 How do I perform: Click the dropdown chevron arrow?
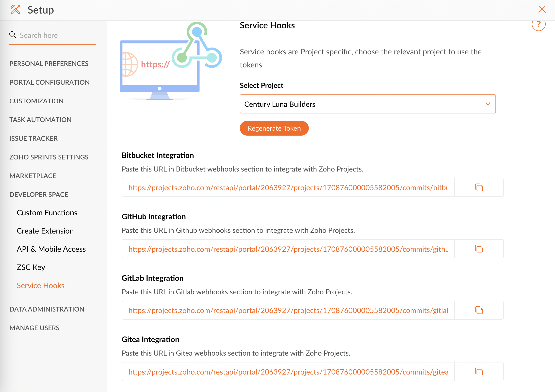coord(488,104)
